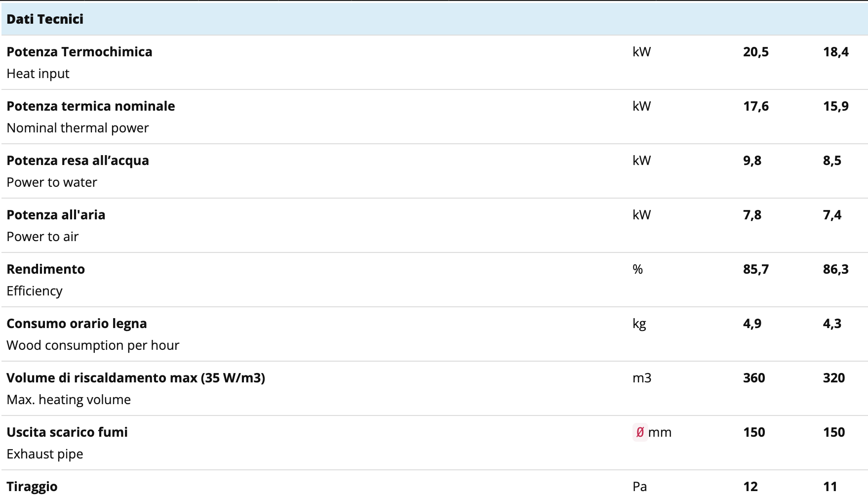
Task: Select the 4,9 kg wood consumption value
Action: [x=752, y=324]
